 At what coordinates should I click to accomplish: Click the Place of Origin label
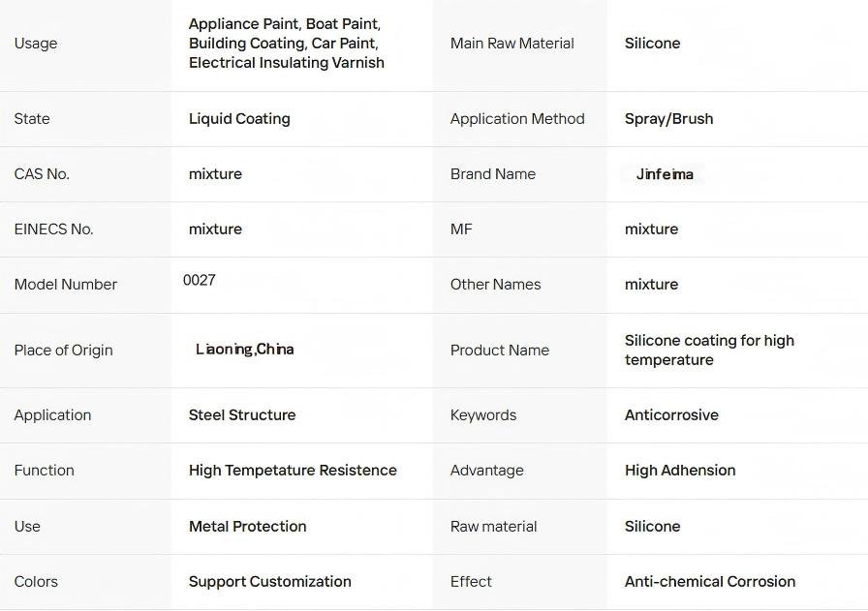click(63, 351)
